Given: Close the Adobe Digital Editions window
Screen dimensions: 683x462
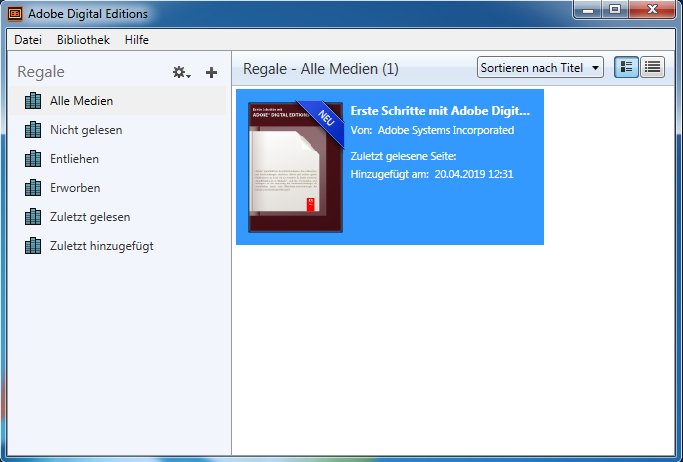Looking at the screenshot, I should coord(652,10).
